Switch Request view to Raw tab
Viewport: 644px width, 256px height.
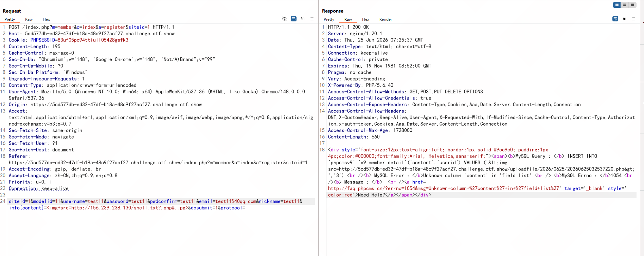pos(29,19)
